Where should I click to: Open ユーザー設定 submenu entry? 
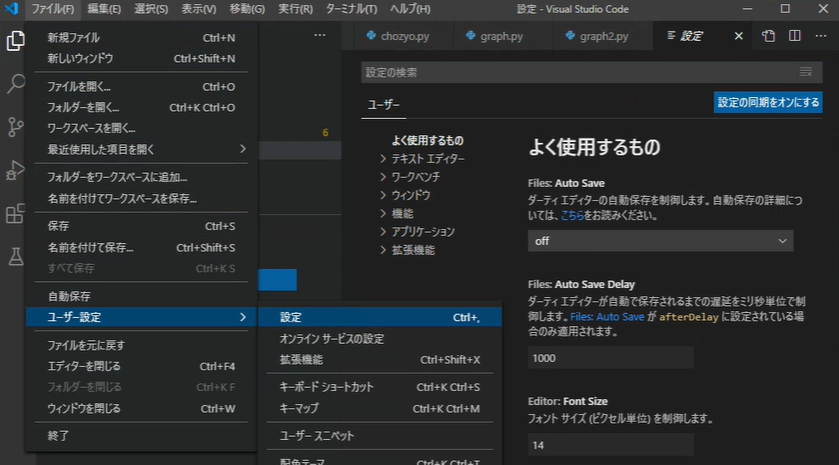pos(141,317)
